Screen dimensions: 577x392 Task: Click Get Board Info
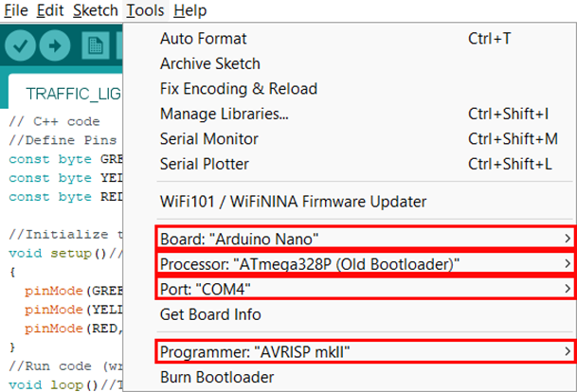[x=349, y=314]
